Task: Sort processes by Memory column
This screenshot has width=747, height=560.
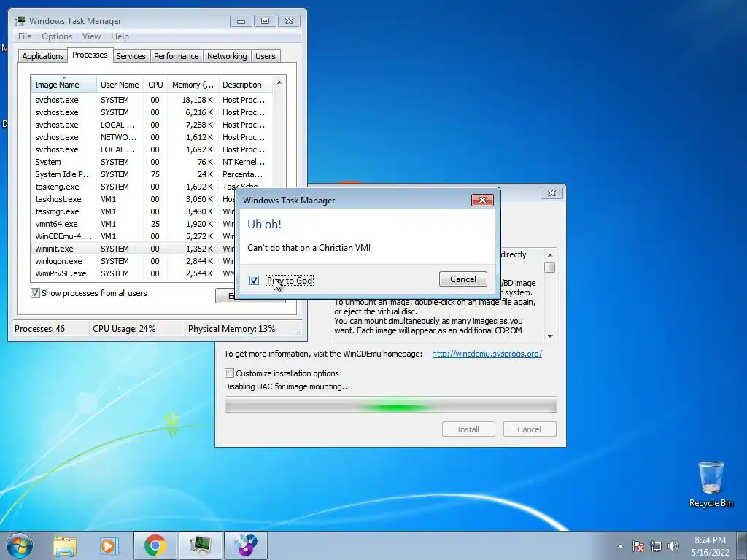Action: pyautogui.click(x=193, y=85)
